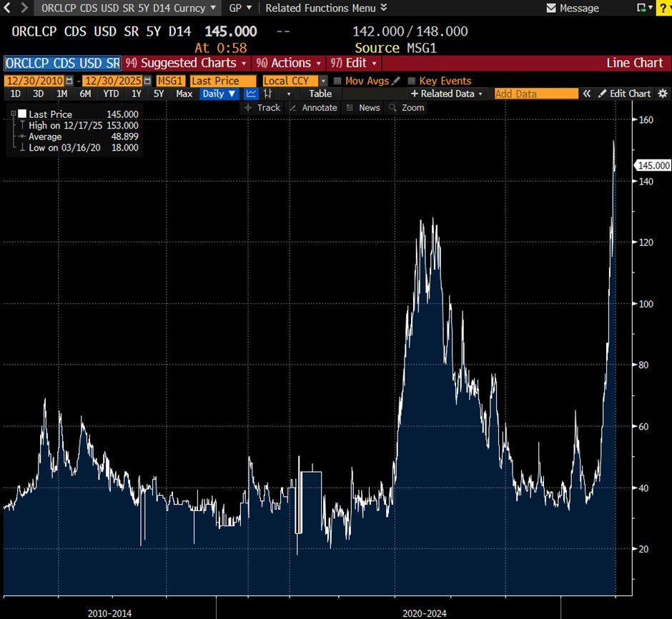This screenshot has height=619, width=672.
Task: Select the 5Y time range button
Action: click(x=159, y=94)
